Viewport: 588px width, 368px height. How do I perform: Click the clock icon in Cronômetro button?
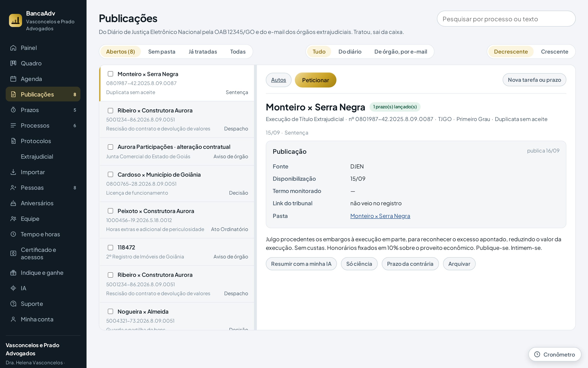[x=537, y=354]
